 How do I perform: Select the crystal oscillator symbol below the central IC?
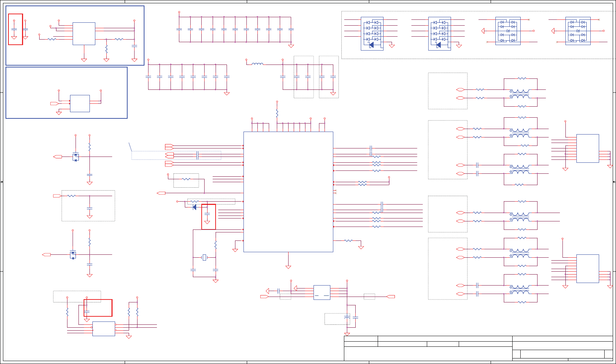click(x=204, y=257)
